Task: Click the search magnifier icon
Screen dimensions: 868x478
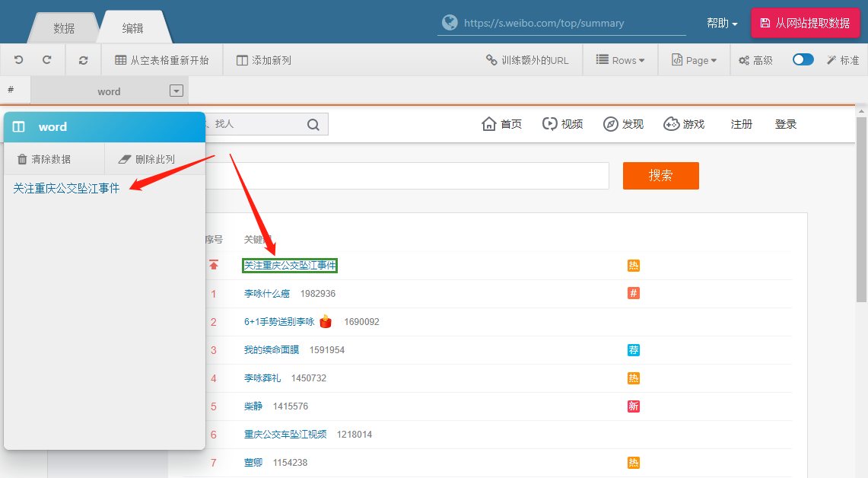Action: [x=313, y=125]
